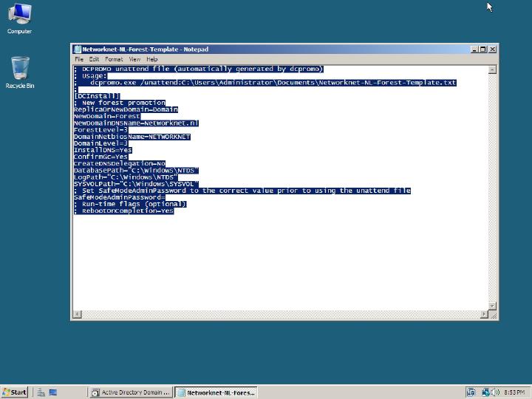Click the DatabasePath line
The height and width of the screenshot is (399, 532).
point(136,171)
